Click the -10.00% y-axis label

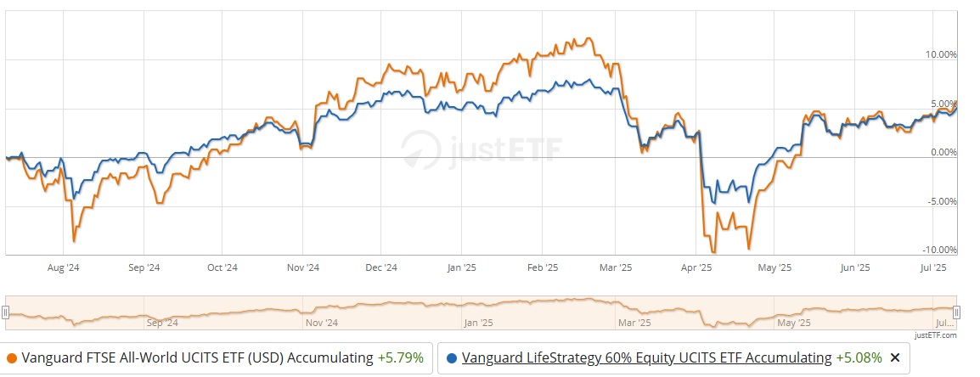coord(938,250)
